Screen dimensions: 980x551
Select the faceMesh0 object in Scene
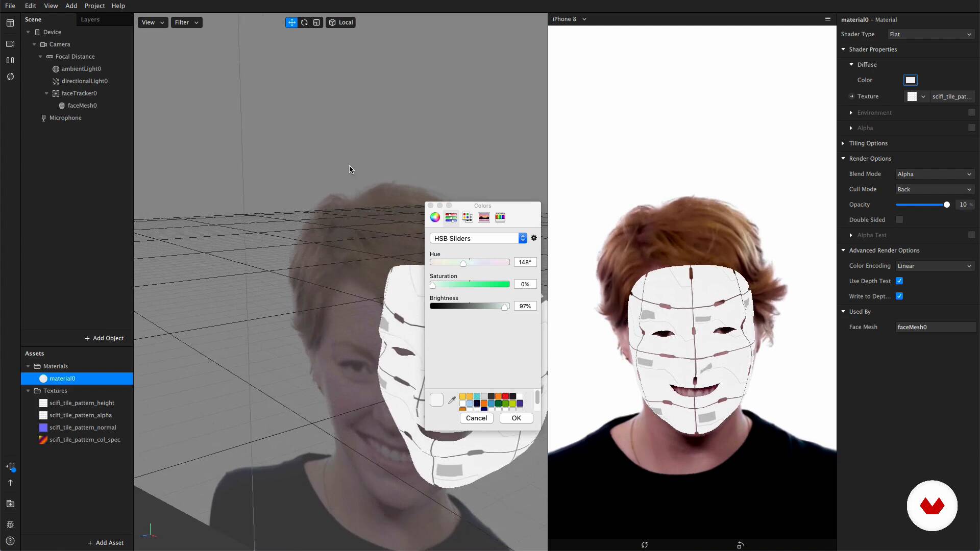coord(82,106)
